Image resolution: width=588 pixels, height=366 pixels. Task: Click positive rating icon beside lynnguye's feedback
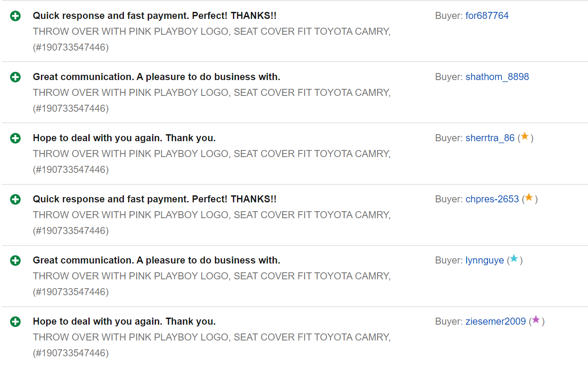tap(15, 261)
